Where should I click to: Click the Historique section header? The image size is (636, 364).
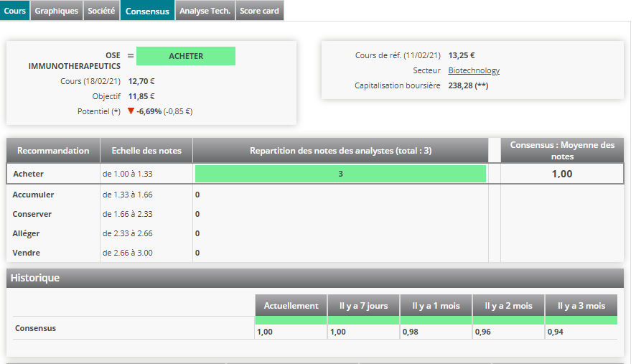314,278
